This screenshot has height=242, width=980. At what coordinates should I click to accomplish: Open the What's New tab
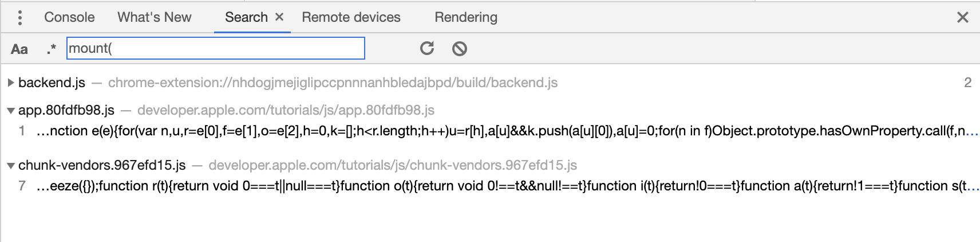click(154, 17)
